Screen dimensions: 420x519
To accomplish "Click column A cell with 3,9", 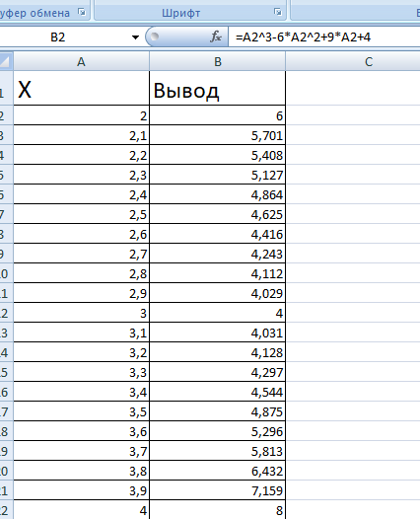I will tap(82, 489).
